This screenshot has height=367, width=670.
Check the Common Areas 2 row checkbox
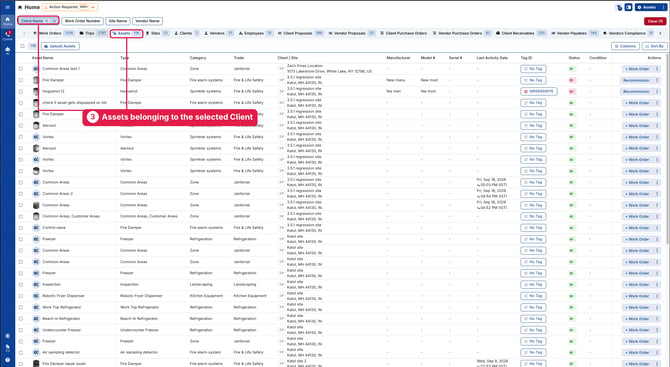(21, 194)
